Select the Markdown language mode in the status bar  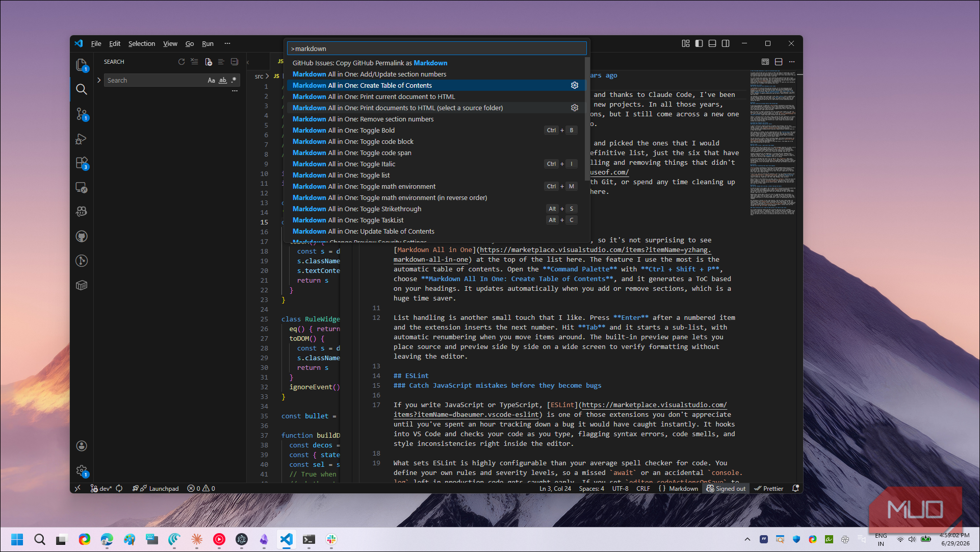[683, 488]
